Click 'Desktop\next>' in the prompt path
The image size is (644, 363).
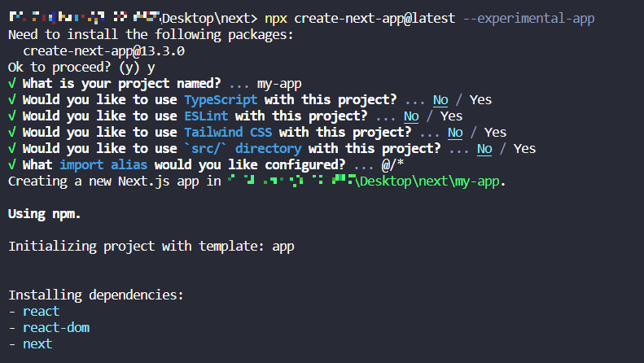(209, 19)
